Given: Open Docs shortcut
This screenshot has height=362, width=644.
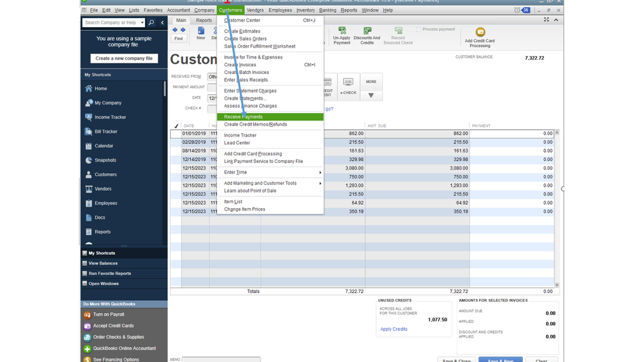Looking at the screenshot, I should pos(100,218).
